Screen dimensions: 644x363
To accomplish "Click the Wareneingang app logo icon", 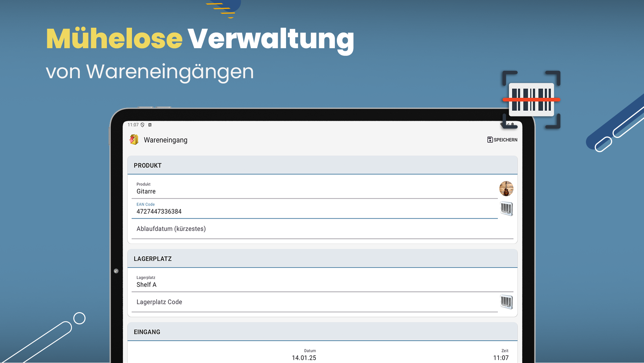I will [x=134, y=140].
